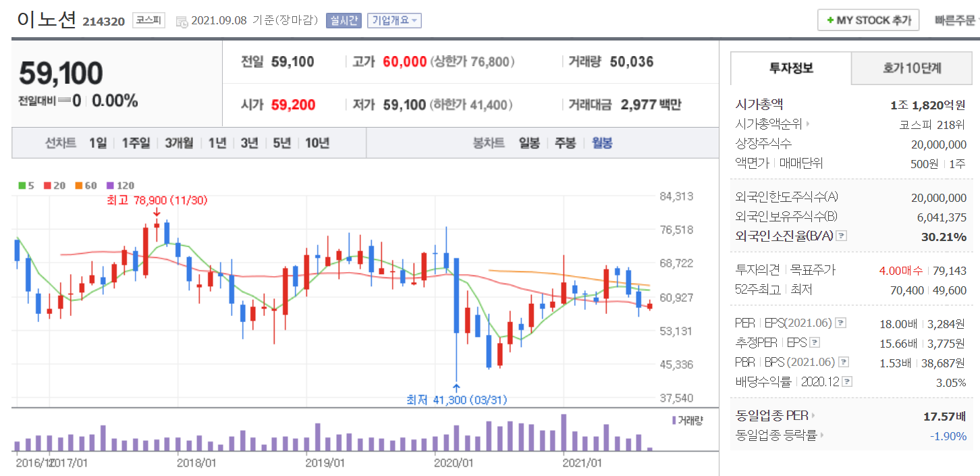Open the help icon beside 추정PER EPS
Image resolution: width=980 pixels, height=476 pixels.
(x=815, y=342)
